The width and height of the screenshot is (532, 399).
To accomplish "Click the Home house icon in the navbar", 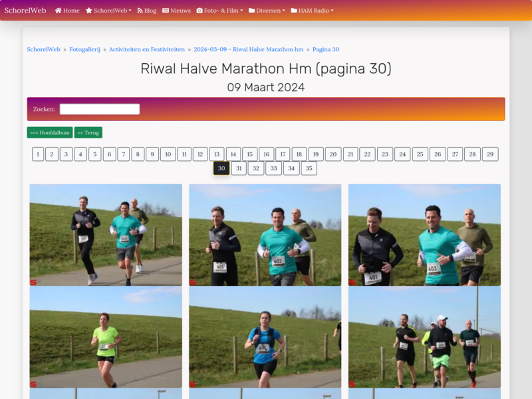I will [x=58, y=11].
